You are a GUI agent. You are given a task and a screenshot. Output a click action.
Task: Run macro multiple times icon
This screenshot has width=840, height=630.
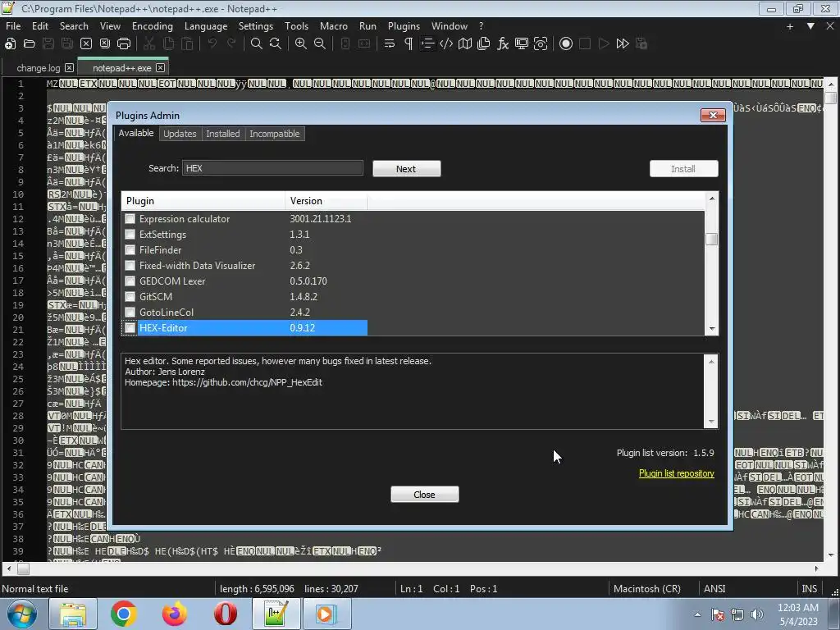click(x=623, y=44)
